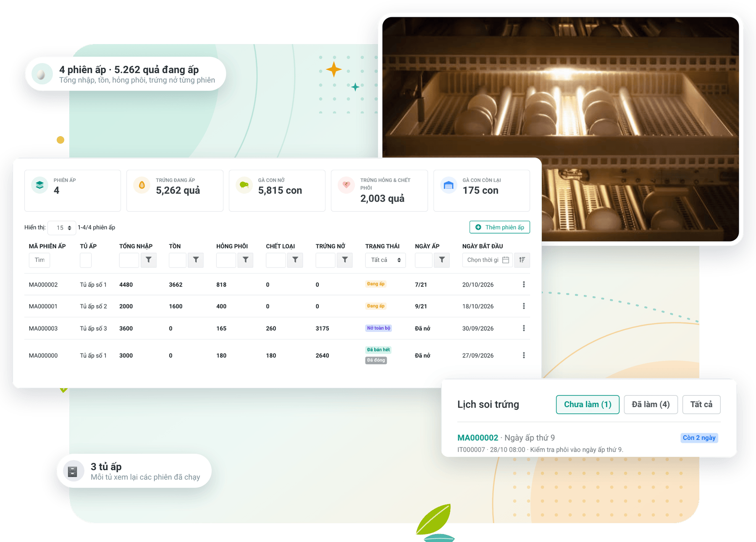Click filter icon under Hỏng phôi column
756x542 pixels.
[246, 260]
